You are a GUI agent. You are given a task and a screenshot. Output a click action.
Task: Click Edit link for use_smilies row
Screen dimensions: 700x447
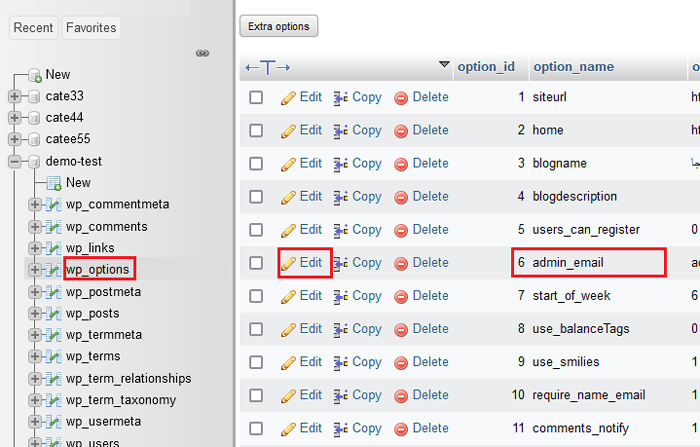(x=311, y=361)
